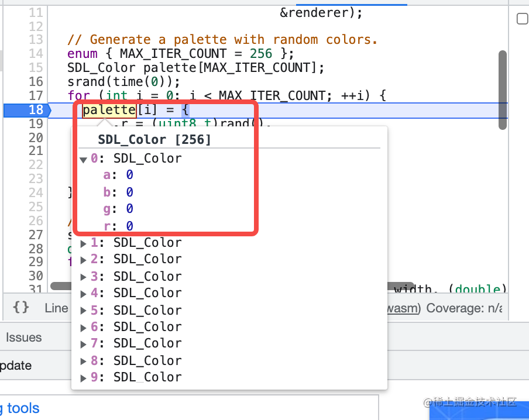
Task: Open the Issues drawer tab
Action: pyautogui.click(x=23, y=338)
